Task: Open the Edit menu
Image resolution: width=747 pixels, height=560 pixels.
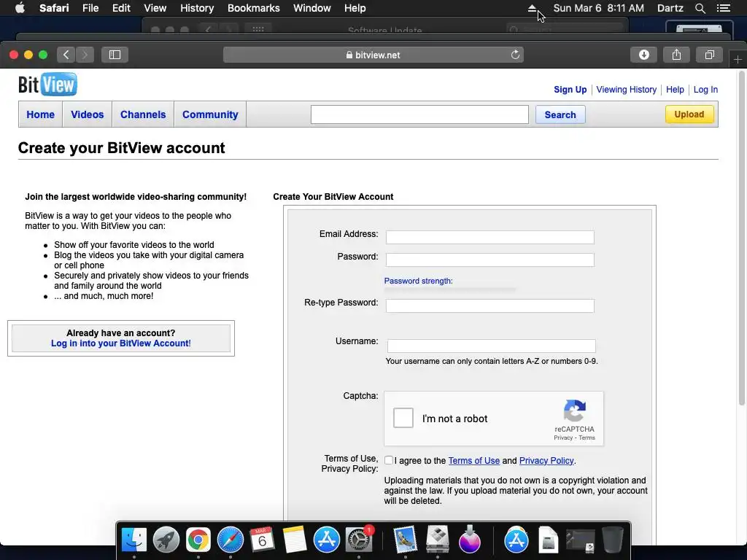Action: (121, 8)
